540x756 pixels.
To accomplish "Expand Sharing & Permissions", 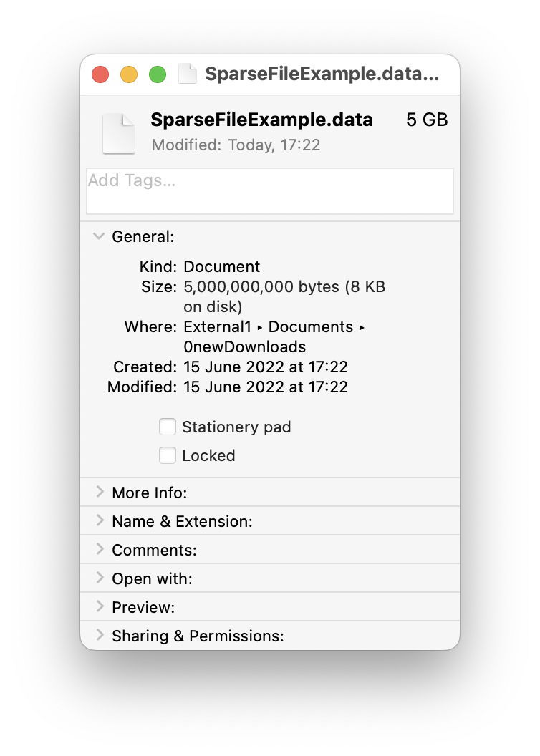I will coord(100,636).
